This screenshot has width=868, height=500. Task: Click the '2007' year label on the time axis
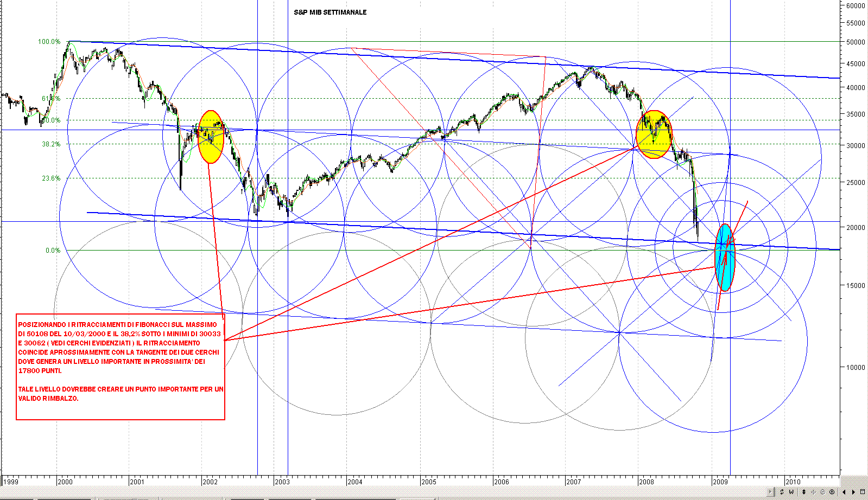(x=574, y=482)
